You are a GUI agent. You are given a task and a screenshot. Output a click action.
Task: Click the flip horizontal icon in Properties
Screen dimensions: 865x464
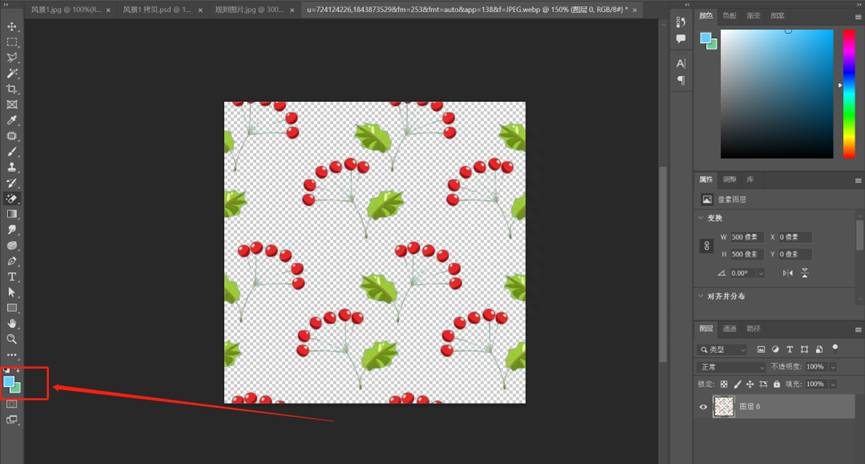pyautogui.click(x=788, y=273)
